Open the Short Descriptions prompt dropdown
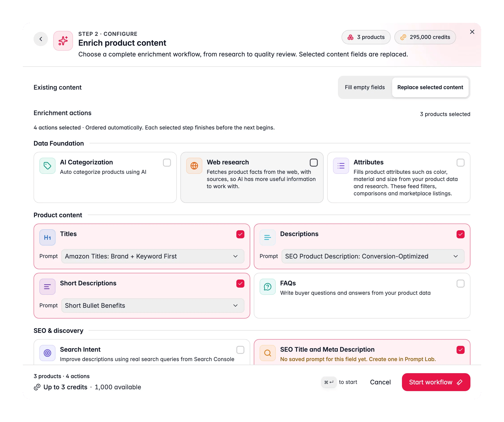This screenshot has height=422, width=504. coord(153,306)
